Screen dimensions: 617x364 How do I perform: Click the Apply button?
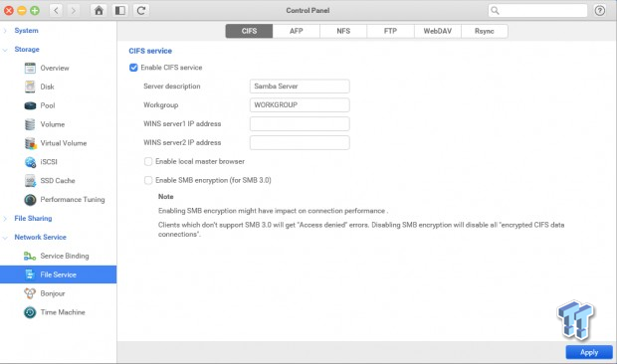coord(589,352)
